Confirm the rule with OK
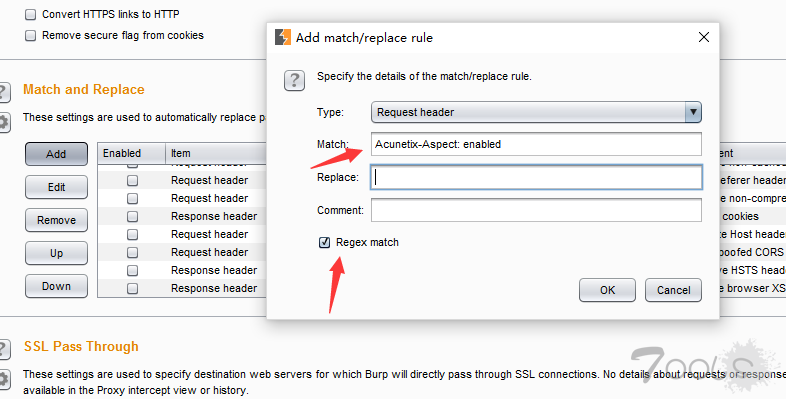This screenshot has width=786, height=399. tap(607, 290)
